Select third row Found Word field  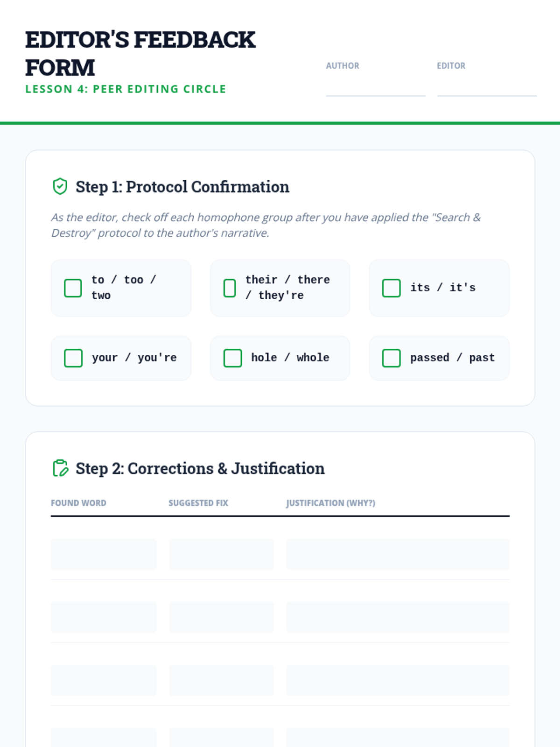point(103,680)
